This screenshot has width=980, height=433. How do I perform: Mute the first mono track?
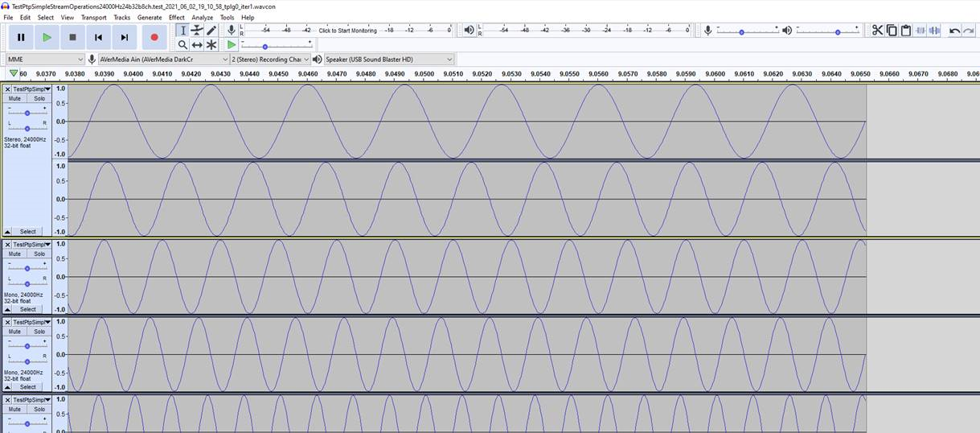14,254
